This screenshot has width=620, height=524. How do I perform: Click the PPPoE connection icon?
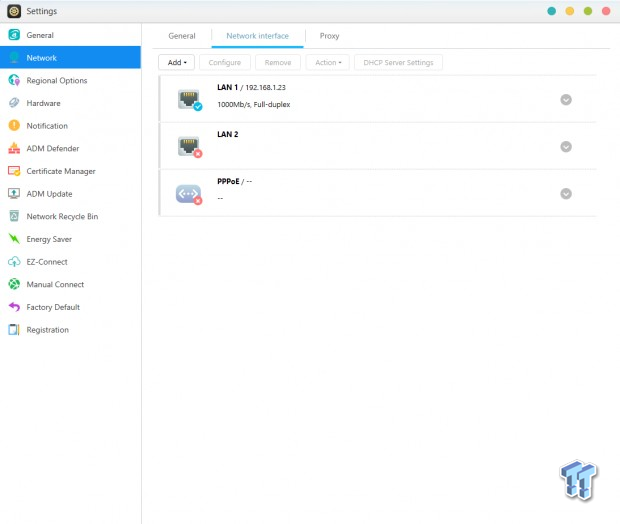(x=189, y=194)
